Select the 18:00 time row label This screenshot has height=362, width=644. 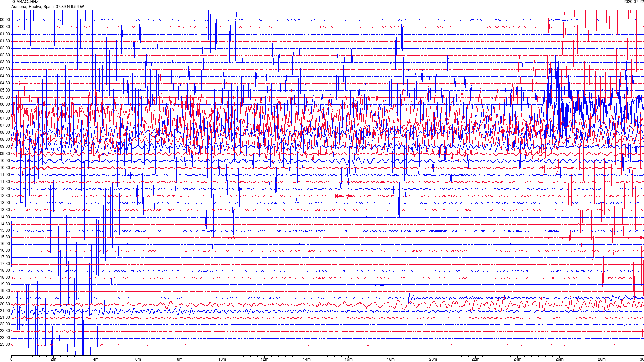(5, 271)
